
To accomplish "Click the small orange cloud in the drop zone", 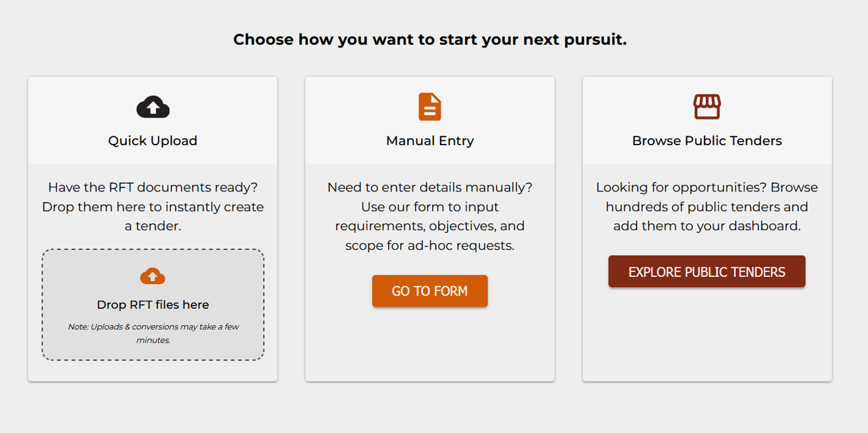I will click(x=153, y=276).
